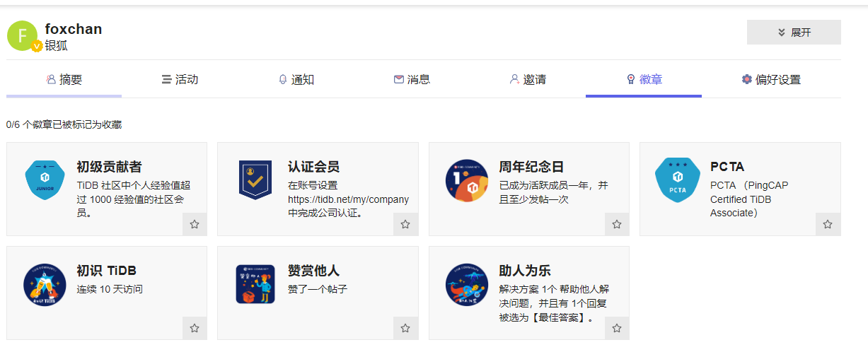868x352 pixels.
Task: Click the 助人为乐 round badge icon
Action: click(467, 284)
